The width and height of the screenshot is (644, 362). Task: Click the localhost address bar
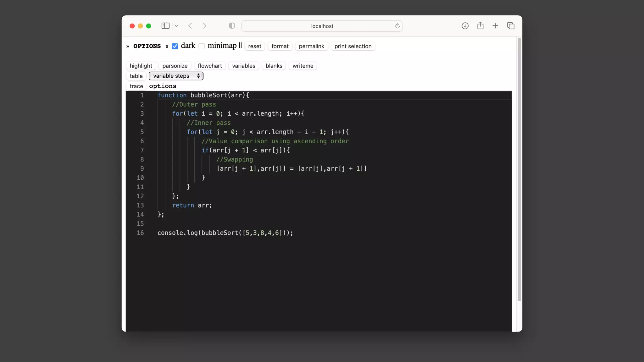point(322,26)
